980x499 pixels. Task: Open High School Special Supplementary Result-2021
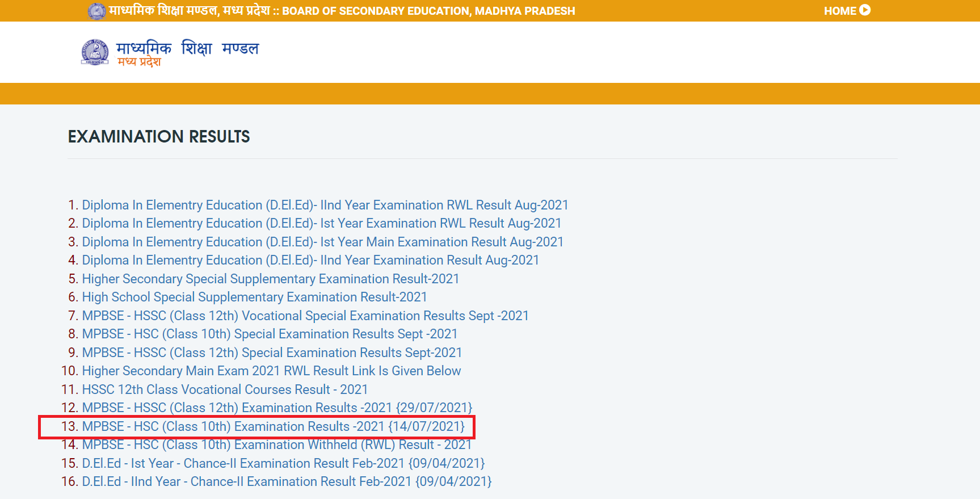(254, 297)
